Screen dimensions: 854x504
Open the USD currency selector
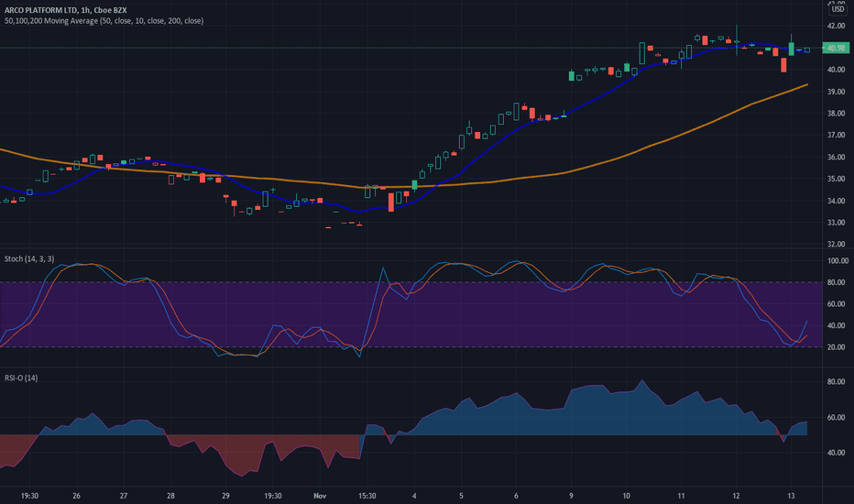tap(838, 9)
